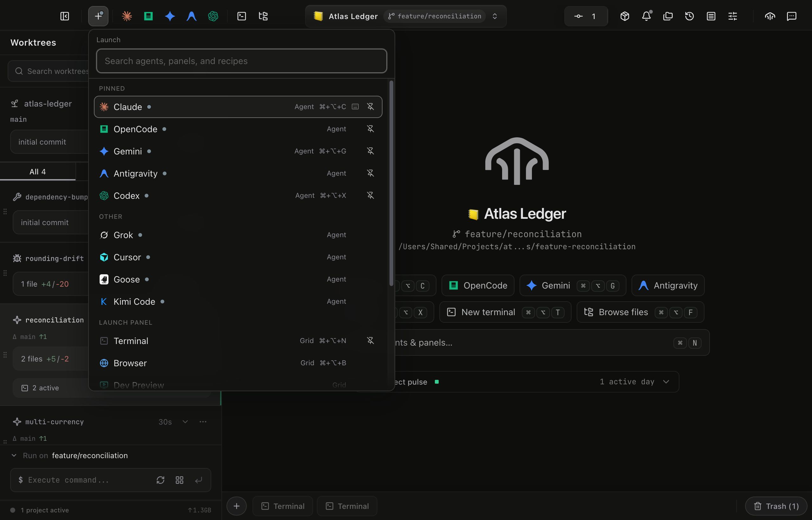Unpin Claude from the pinned list
The height and width of the screenshot is (520, 812).
pyautogui.click(x=370, y=107)
